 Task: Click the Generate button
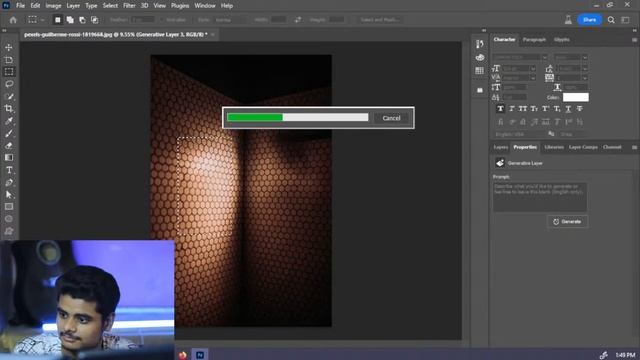click(x=567, y=222)
